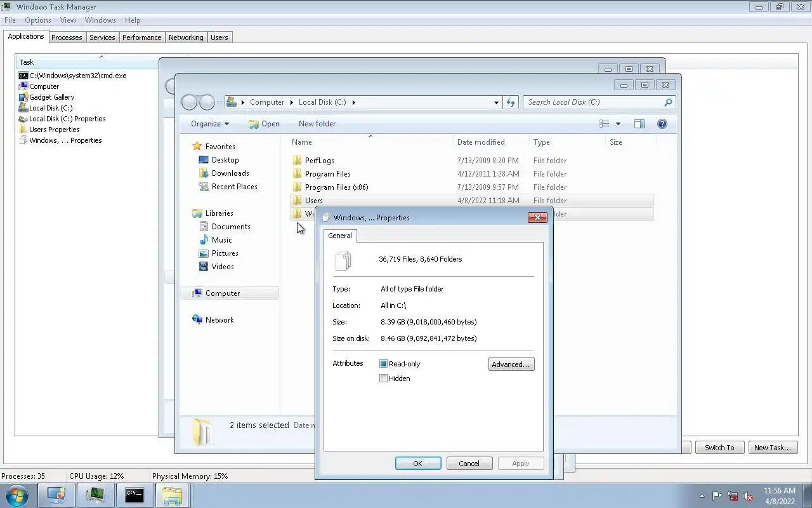812x508 pixels.
Task: Click the muted volume tray icon
Action: click(749, 496)
